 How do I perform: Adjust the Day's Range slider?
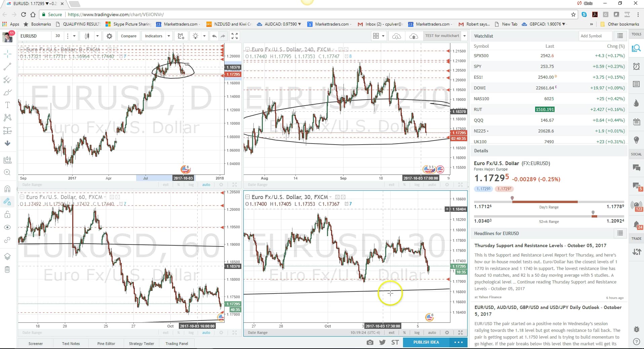click(513, 198)
